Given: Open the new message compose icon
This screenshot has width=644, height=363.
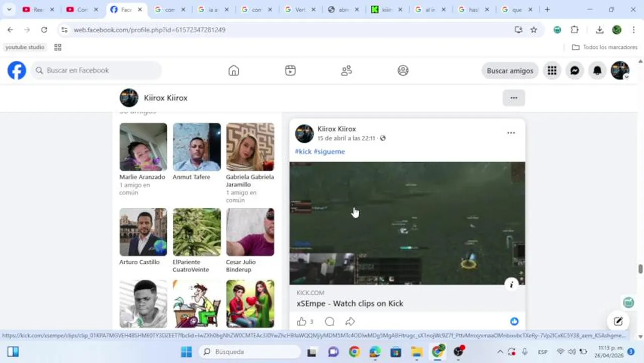Looking at the screenshot, I should (618, 321).
